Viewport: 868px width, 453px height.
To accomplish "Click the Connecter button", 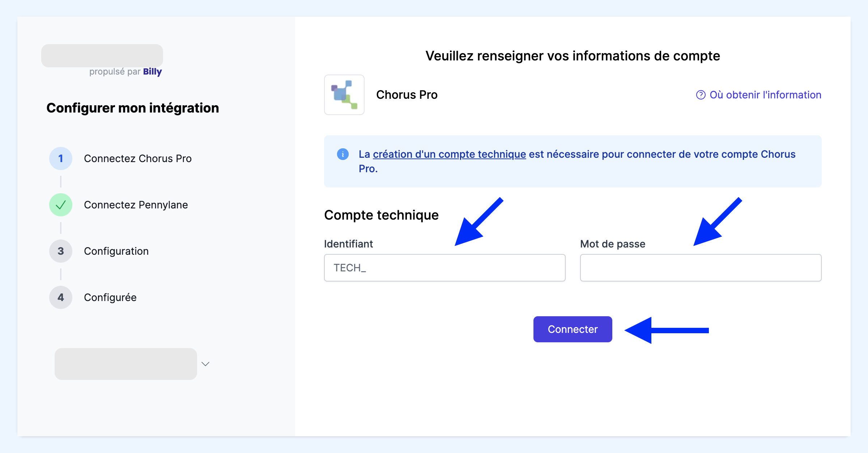I will 573,329.
